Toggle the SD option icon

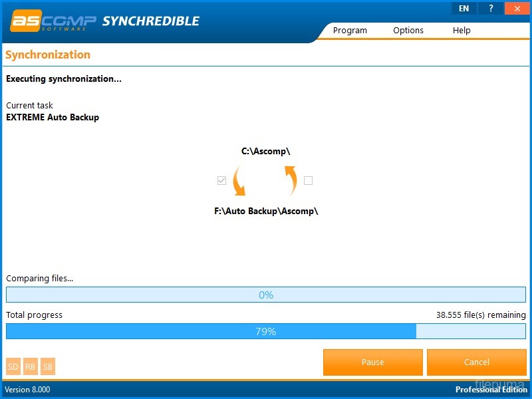(x=13, y=366)
